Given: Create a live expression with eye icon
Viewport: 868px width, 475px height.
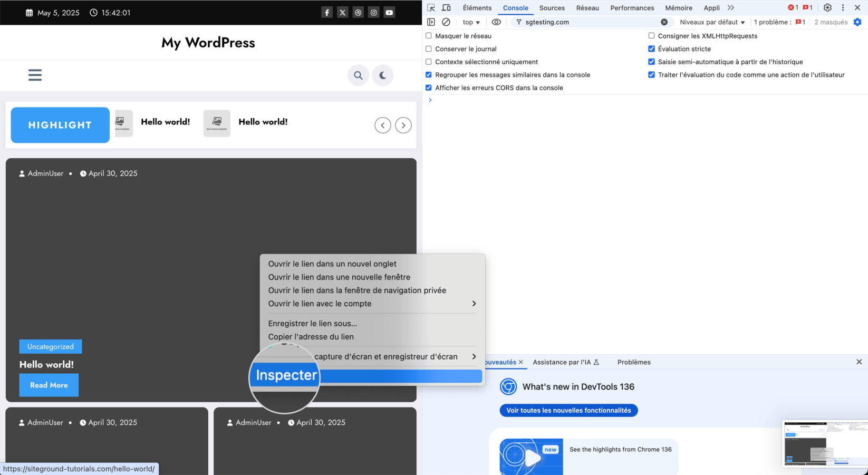Looking at the screenshot, I should pos(496,22).
